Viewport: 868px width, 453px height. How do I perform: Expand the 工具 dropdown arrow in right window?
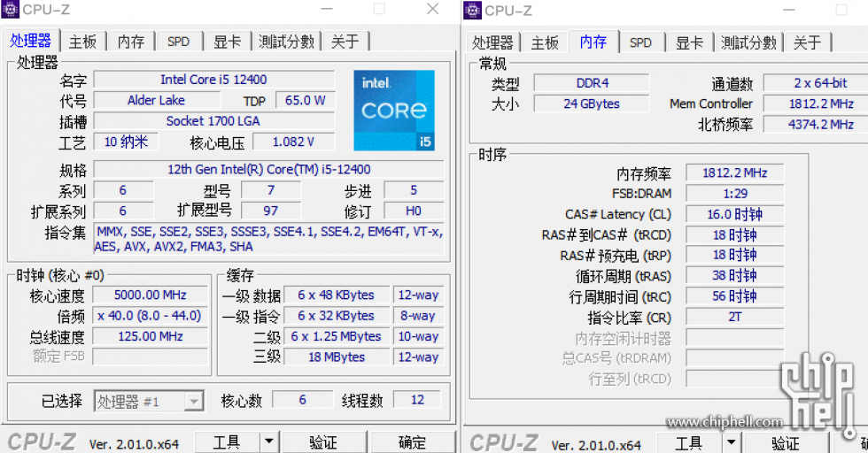732,442
